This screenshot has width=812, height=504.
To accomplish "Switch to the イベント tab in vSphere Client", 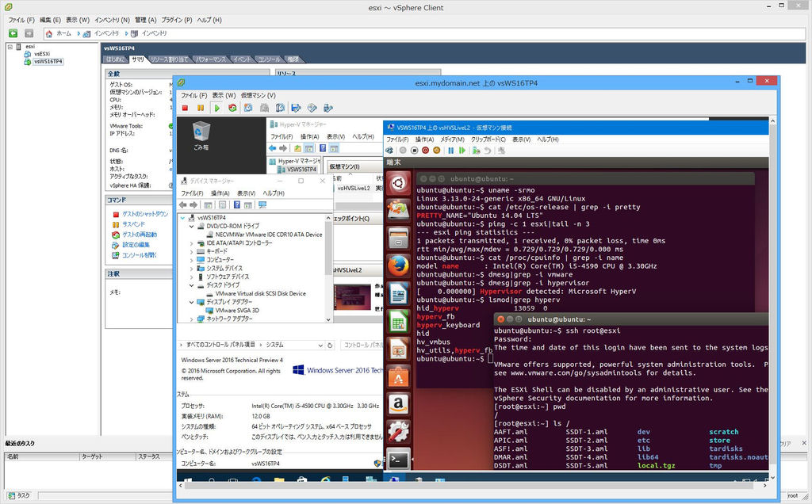I will (242, 59).
